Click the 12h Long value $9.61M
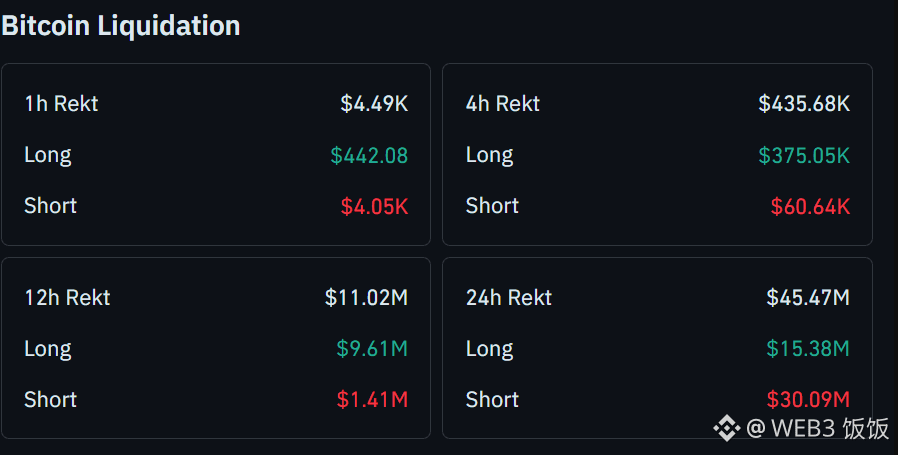This screenshot has height=455, width=898. pos(372,348)
